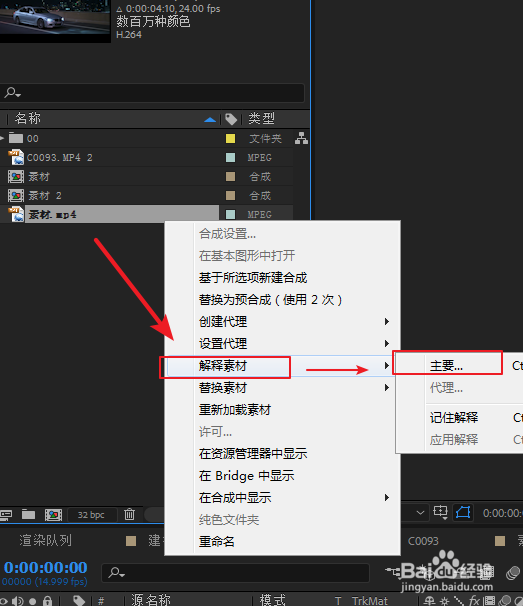Viewport: 523px width, 606px height.
Task: Select the 素材.mp4 project row name
Action: [x=52, y=214]
